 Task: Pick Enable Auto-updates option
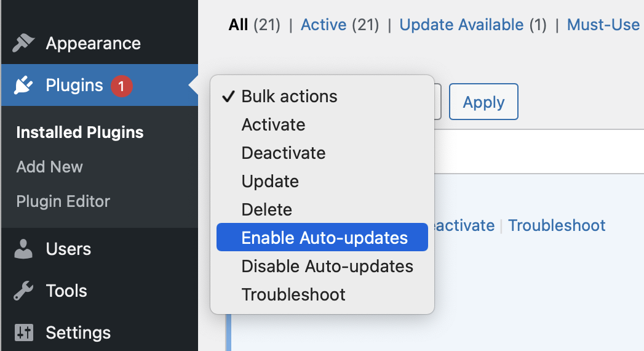click(x=324, y=238)
